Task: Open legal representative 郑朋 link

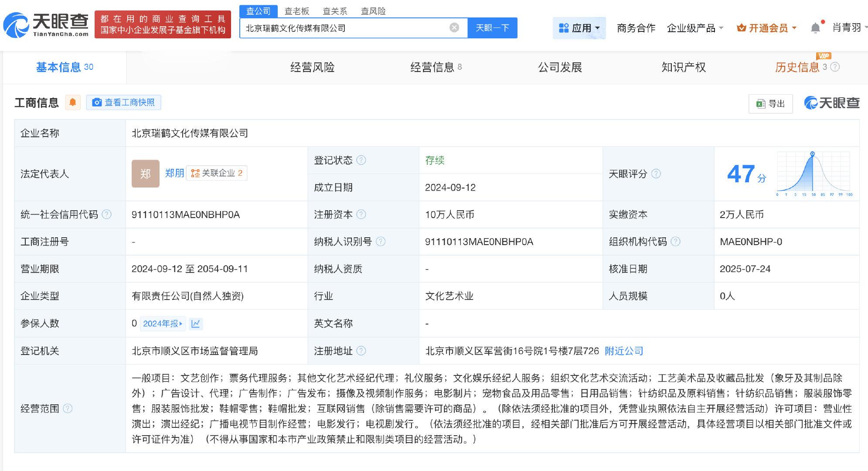Action: 174,173
